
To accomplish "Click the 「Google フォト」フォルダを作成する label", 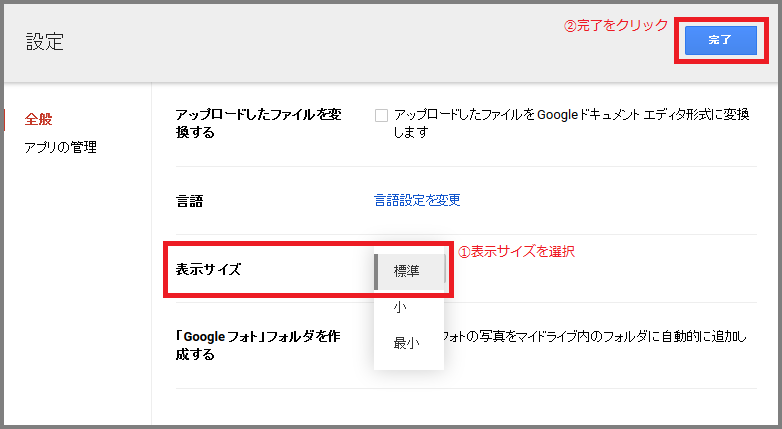I will [x=258, y=345].
